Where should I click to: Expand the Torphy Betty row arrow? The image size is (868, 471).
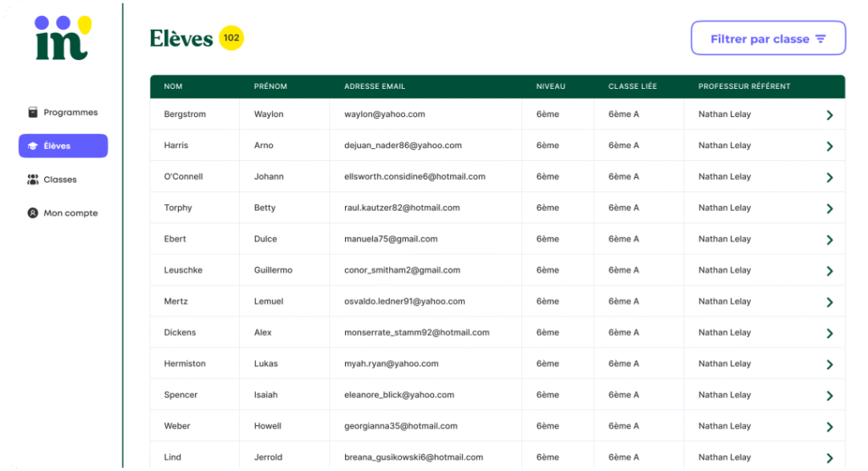tap(829, 208)
